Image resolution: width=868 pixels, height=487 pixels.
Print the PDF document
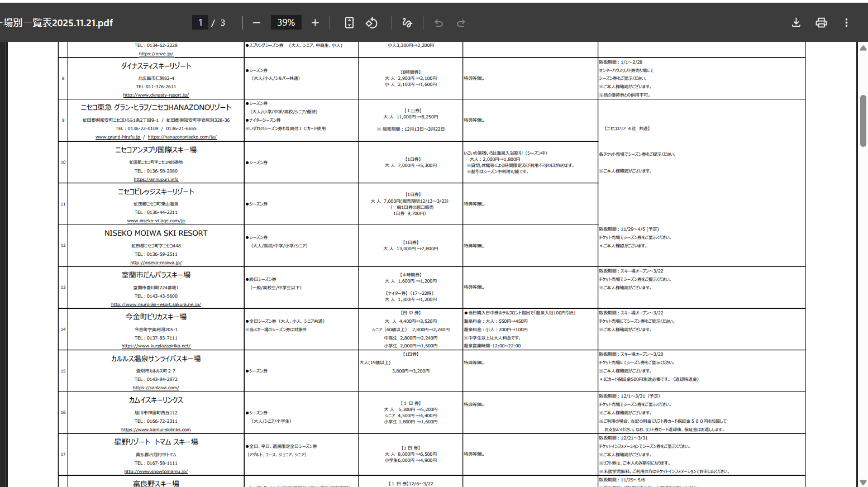click(821, 23)
